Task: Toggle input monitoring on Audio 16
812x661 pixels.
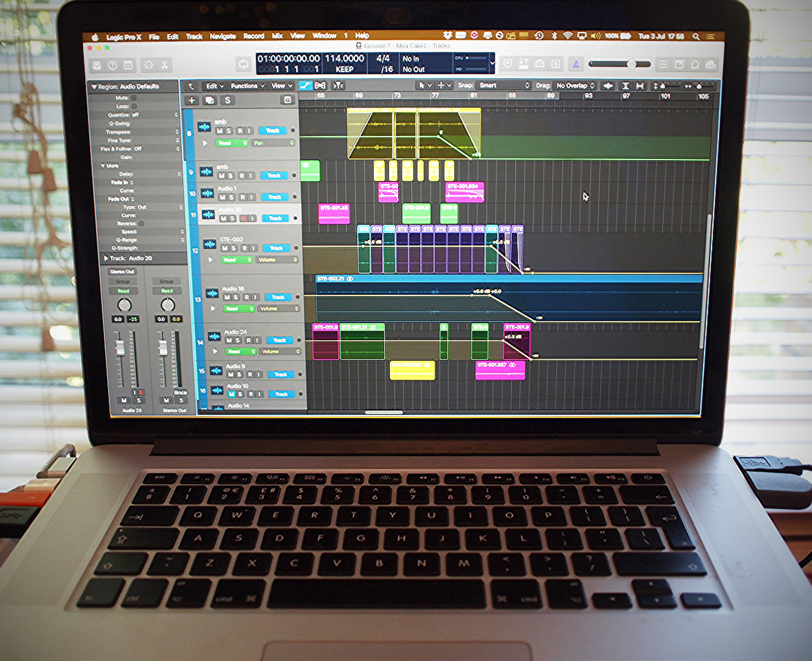Action: pos(256,298)
